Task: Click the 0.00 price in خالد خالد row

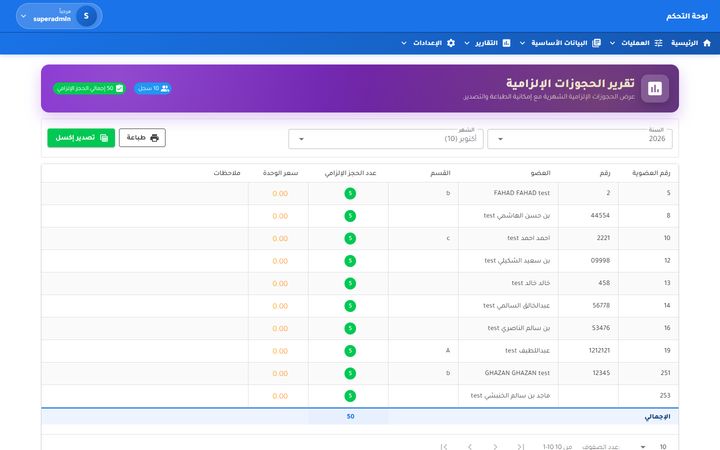Action: (x=280, y=283)
